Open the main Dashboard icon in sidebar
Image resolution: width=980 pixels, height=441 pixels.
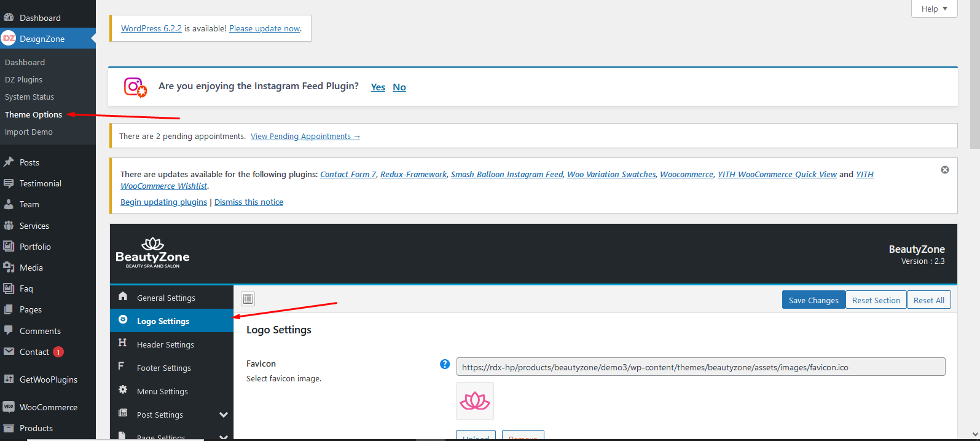[9, 18]
